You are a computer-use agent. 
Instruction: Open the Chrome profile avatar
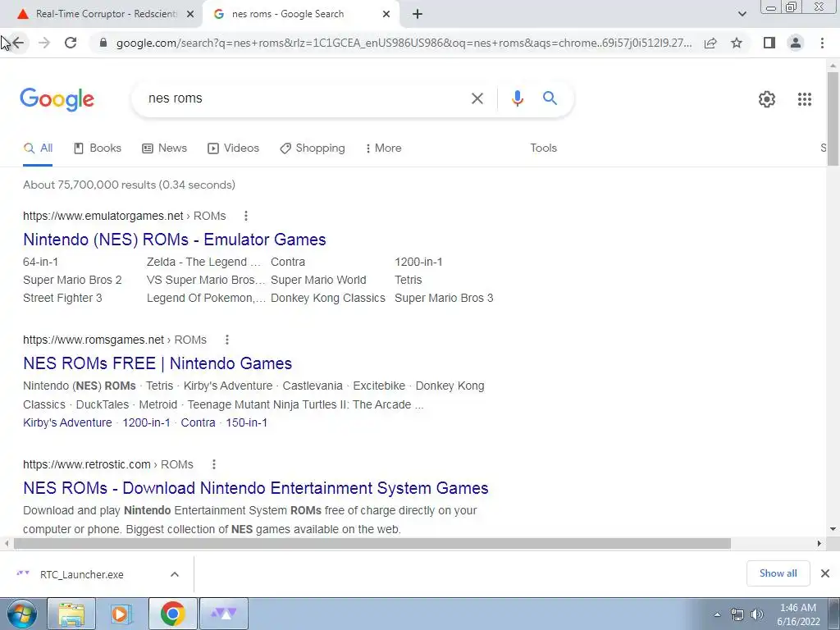796,43
